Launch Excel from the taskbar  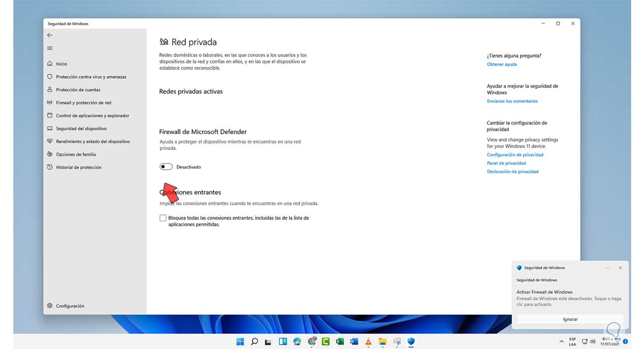340,342
